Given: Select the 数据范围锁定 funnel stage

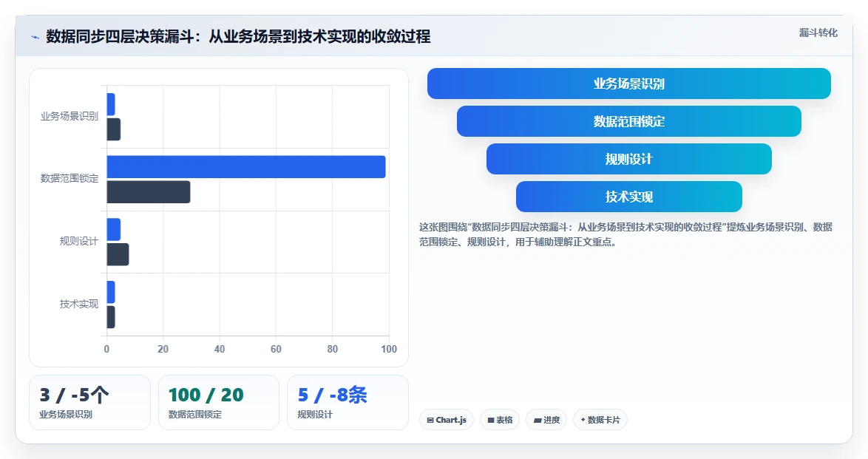Looking at the screenshot, I should [629, 121].
